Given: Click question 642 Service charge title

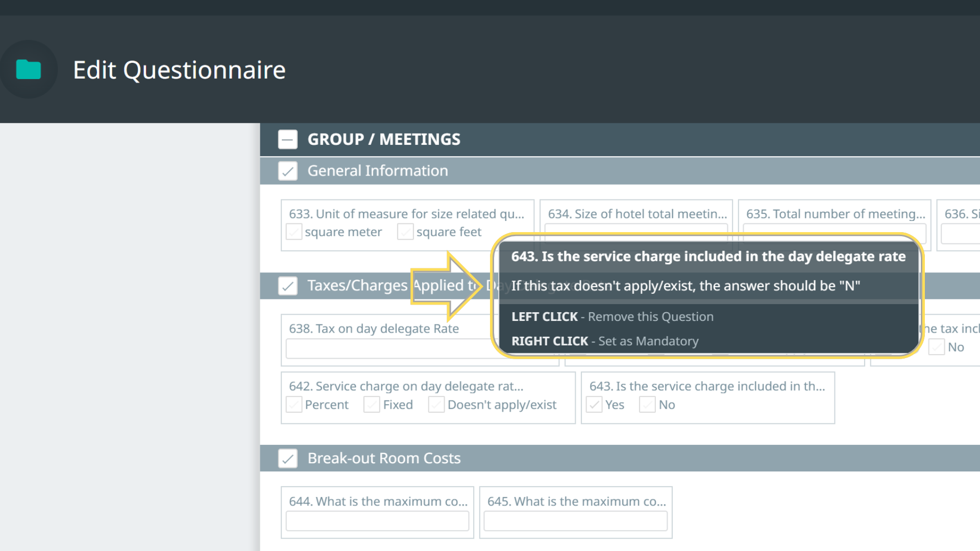Looking at the screenshot, I should [x=406, y=386].
